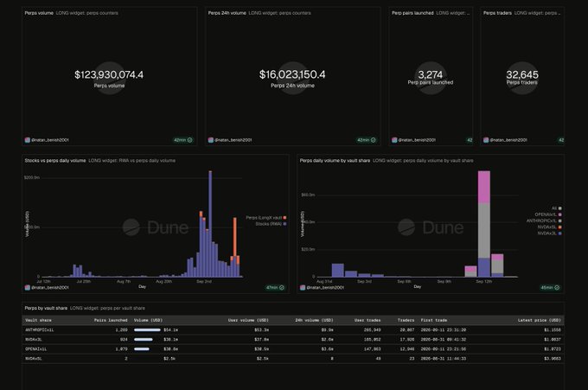588x390 pixels.
Task: Select the NVDAx5L cell in the table
Action: (x=34, y=359)
